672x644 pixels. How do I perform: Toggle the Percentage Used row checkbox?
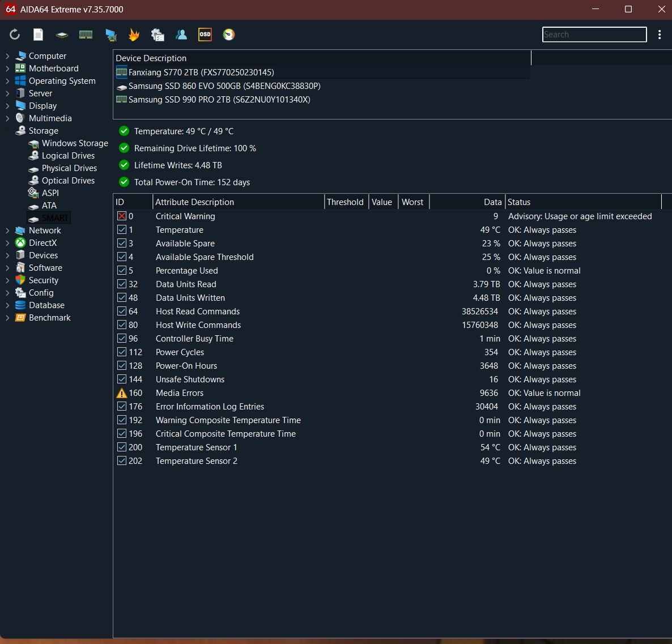pos(122,270)
